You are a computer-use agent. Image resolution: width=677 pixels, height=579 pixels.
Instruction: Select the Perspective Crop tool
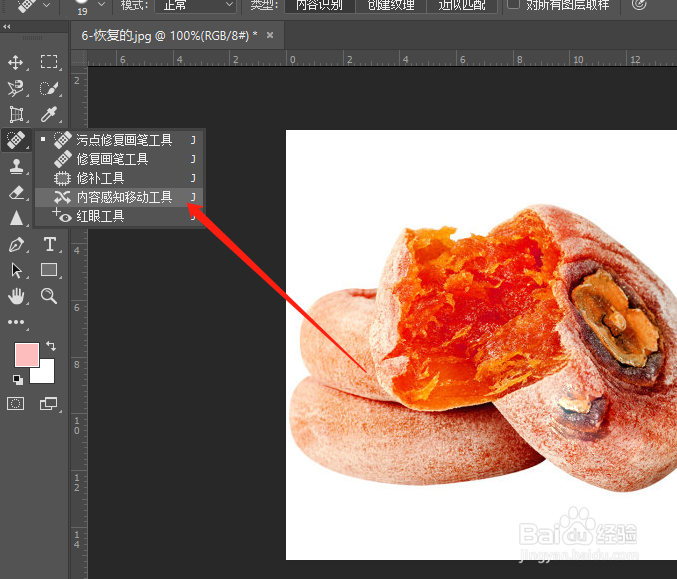click(x=16, y=114)
